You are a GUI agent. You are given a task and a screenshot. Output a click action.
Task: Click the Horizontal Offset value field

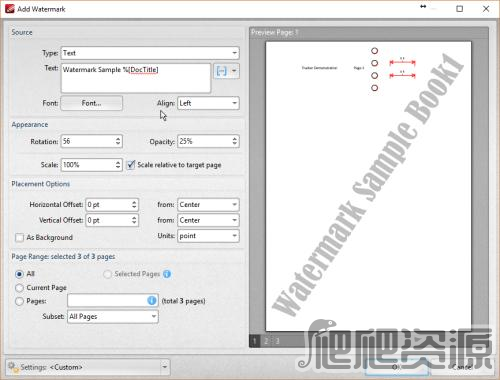point(108,205)
